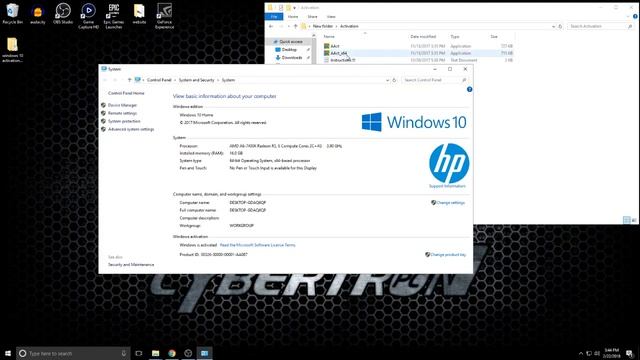Go up one folder in Explorer window
This screenshot has height=360, width=640.
(x=296, y=26)
